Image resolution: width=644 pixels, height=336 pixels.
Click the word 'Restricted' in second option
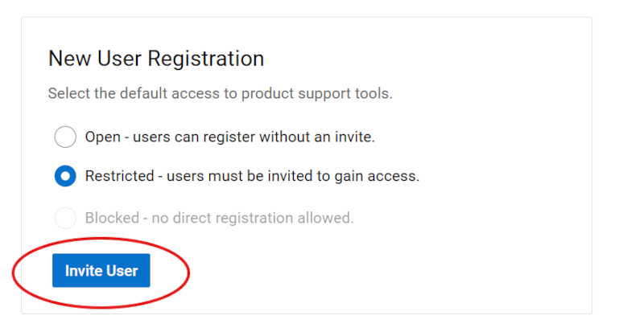pos(119,176)
